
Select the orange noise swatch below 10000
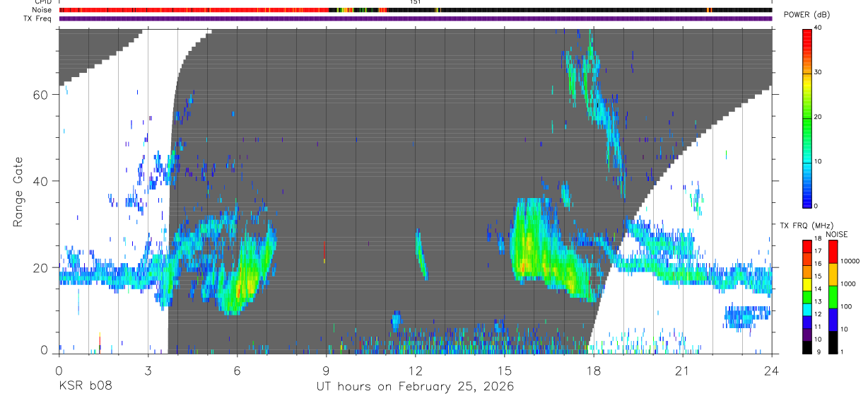tap(832, 275)
